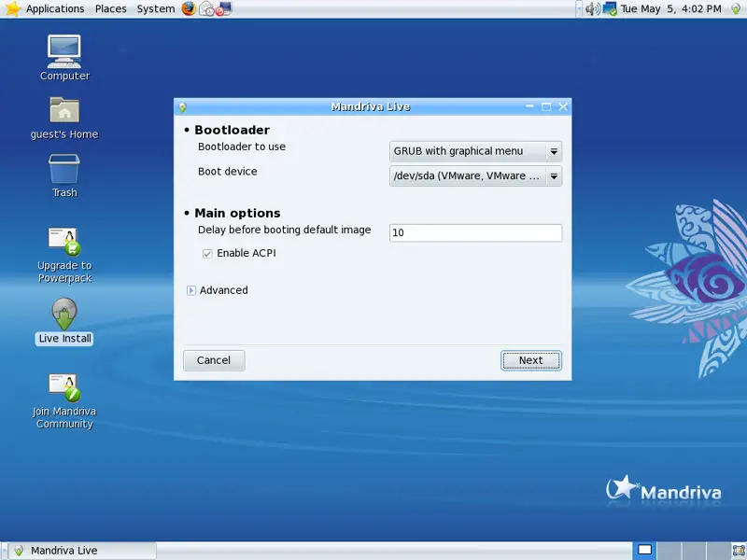Viewport: 747px width, 560px height.
Task: Close the Mandriva Live window
Action: tap(563, 106)
